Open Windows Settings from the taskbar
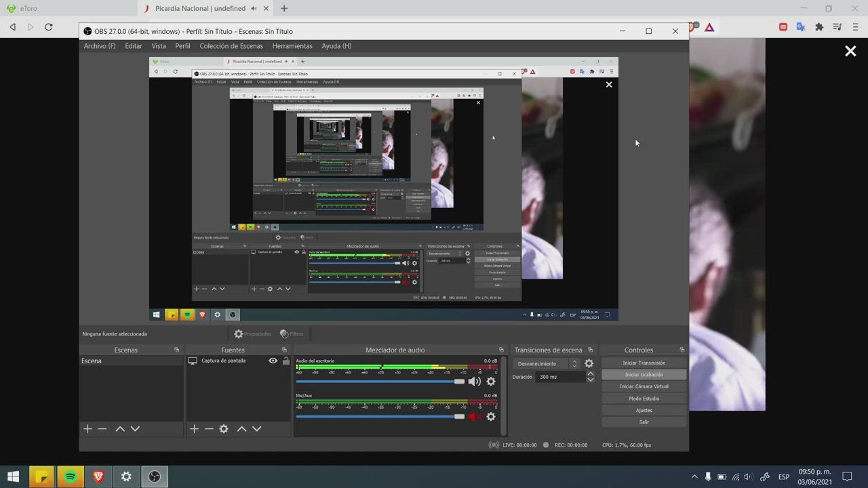This screenshot has width=868, height=488. pos(126,476)
